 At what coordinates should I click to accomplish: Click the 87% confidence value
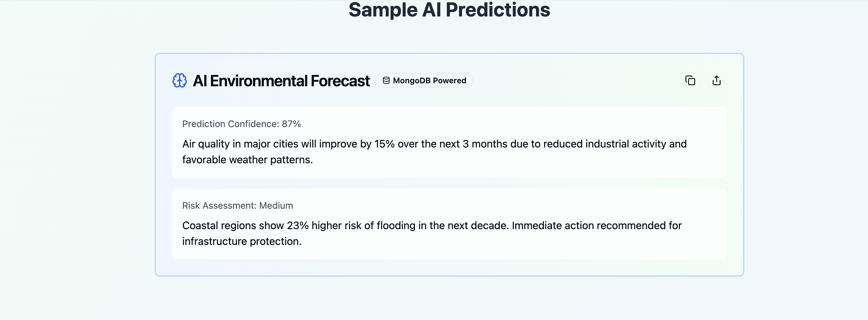pyautogui.click(x=292, y=124)
